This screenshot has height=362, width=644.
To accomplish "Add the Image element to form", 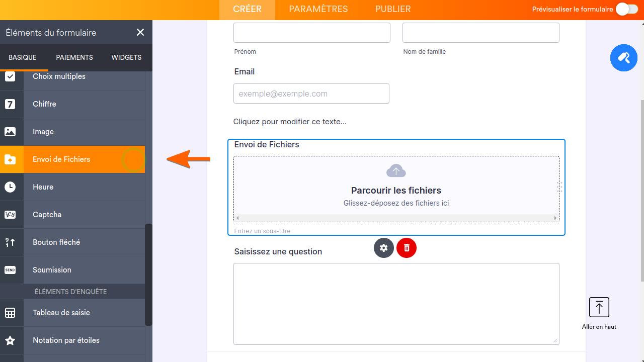I will 72,132.
